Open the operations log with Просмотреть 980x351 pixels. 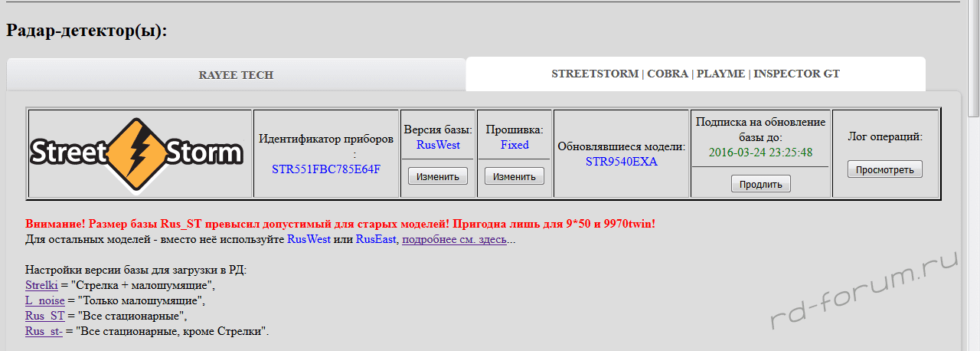pyautogui.click(x=885, y=169)
